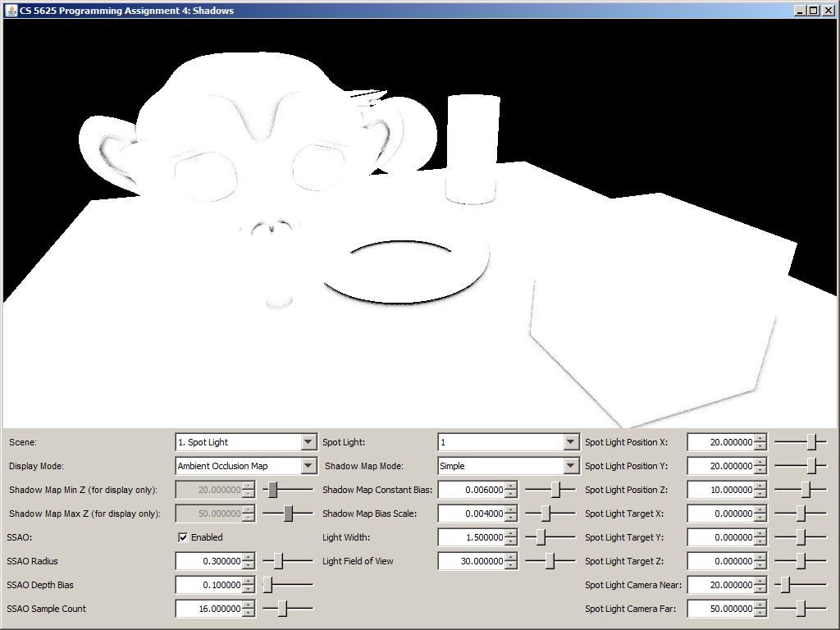
Task: Click the Spot Light Target Z slider
Action: pyautogui.click(x=801, y=561)
